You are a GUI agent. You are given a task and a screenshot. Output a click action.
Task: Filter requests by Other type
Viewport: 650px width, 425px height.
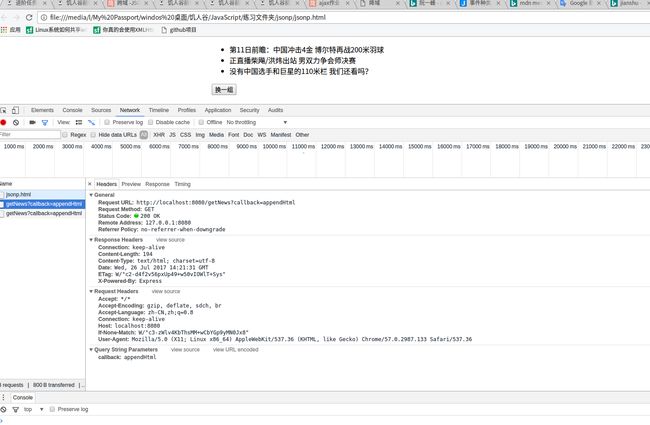coord(302,135)
